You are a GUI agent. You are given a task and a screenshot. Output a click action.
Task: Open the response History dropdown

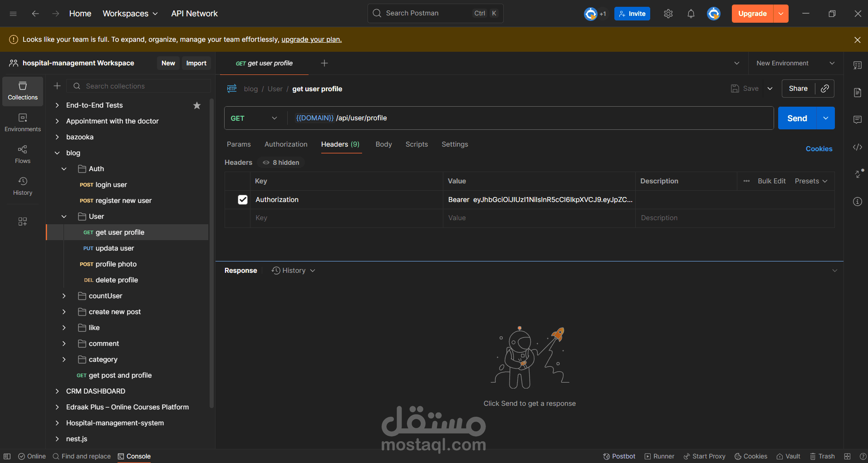click(x=294, y=271)
